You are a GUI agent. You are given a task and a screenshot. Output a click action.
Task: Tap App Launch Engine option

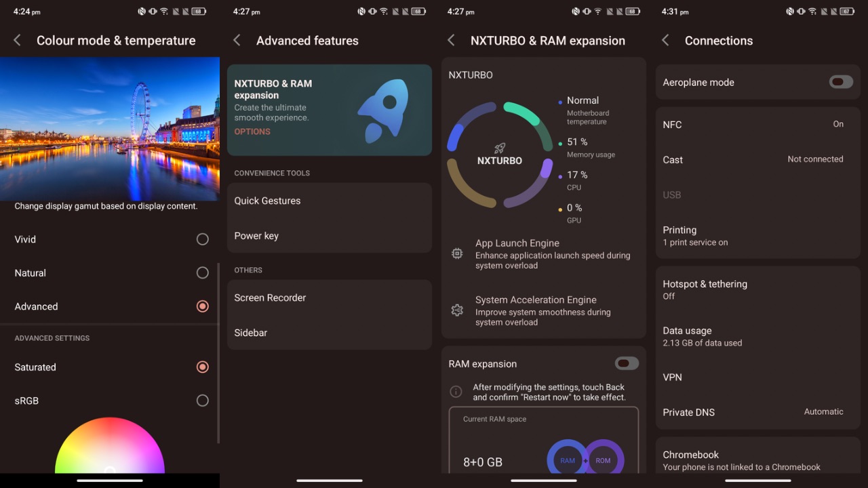544,253
